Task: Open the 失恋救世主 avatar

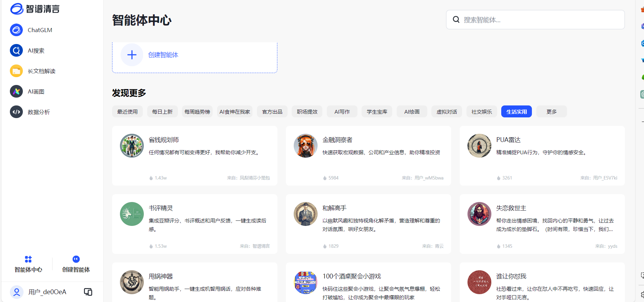Action: [x=479, y=214]
